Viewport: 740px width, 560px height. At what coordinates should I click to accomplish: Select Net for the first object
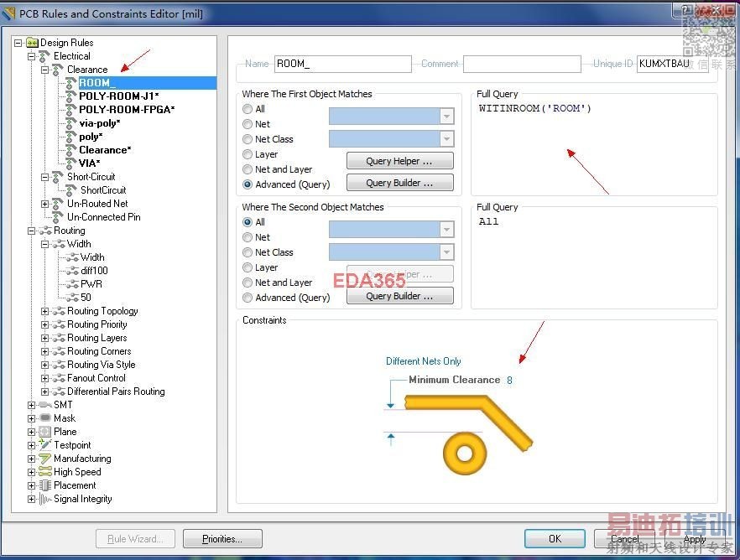[x=248, y=124]
